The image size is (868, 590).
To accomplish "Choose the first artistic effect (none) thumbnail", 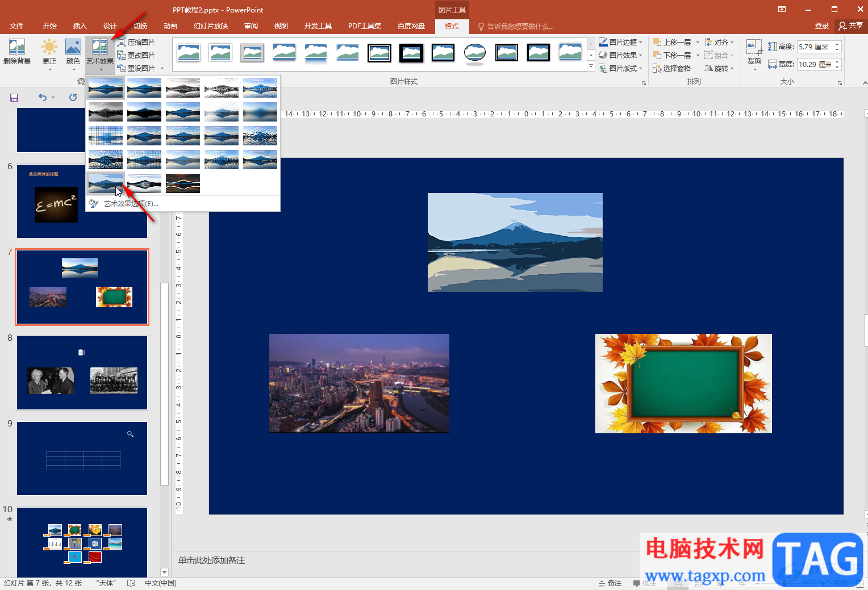I will click(106, 88).
